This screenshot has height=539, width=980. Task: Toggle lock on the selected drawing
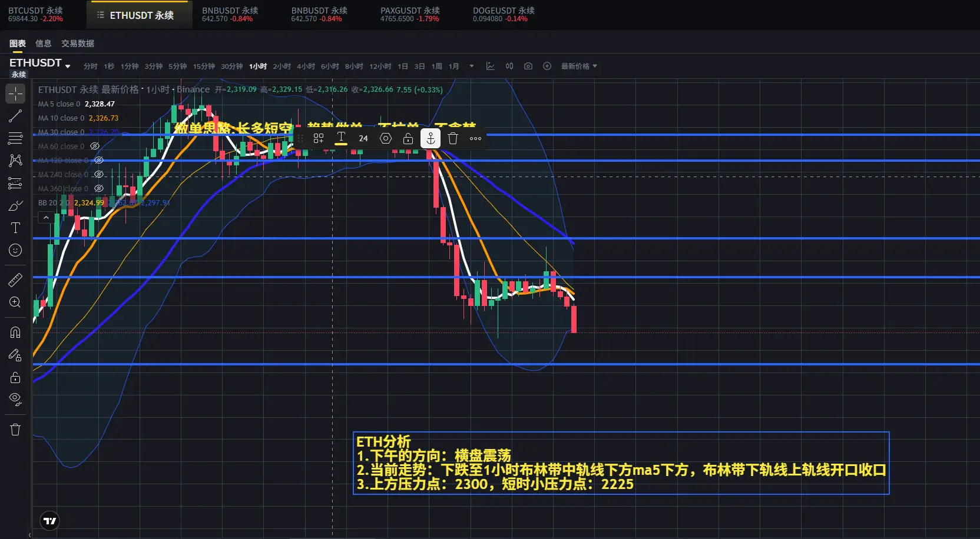(408, 138)
